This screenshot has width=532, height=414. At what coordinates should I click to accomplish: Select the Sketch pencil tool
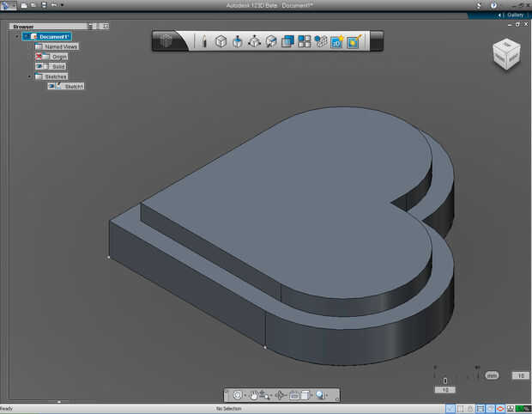[x=204, y=41]
